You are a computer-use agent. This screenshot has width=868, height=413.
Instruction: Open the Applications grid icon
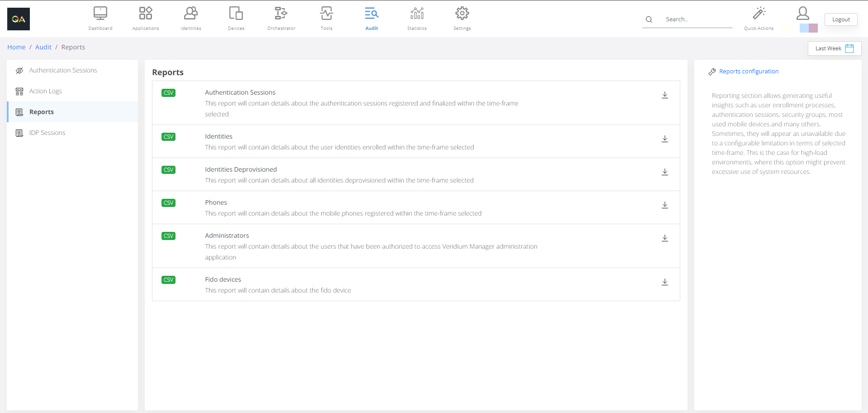click(146, 14)
